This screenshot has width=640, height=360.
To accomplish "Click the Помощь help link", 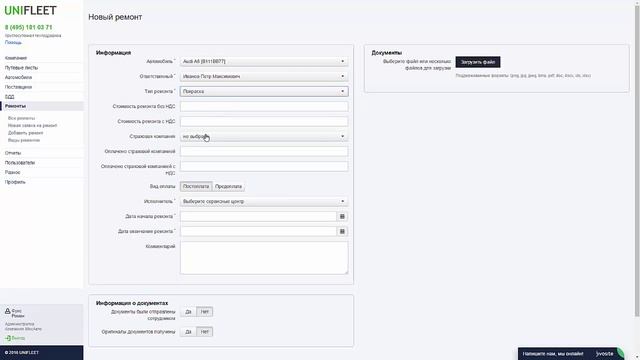I will (x=13, y=42).
